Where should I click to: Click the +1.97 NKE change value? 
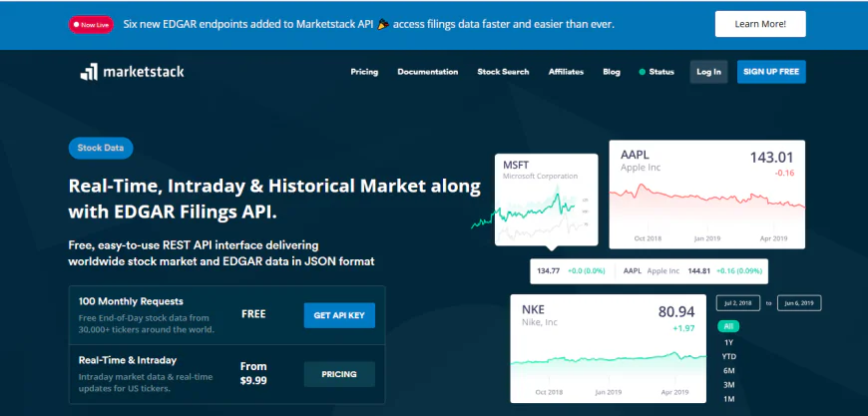click(x=683, y=328)
